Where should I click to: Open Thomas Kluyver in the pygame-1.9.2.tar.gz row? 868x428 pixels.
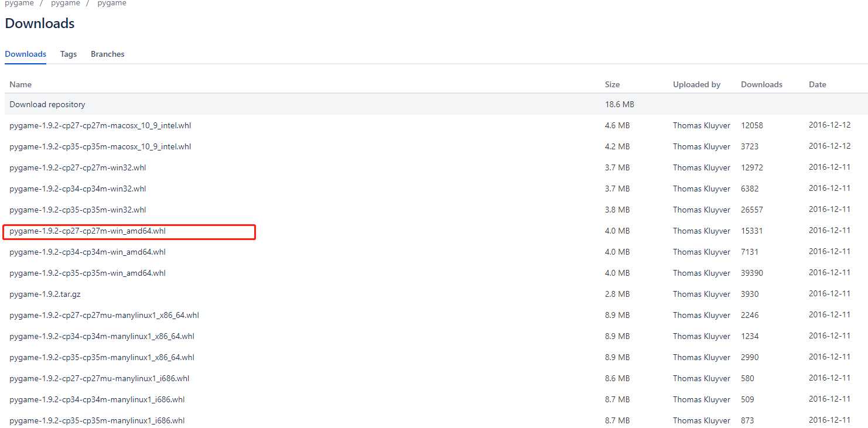tap(702, 294)
